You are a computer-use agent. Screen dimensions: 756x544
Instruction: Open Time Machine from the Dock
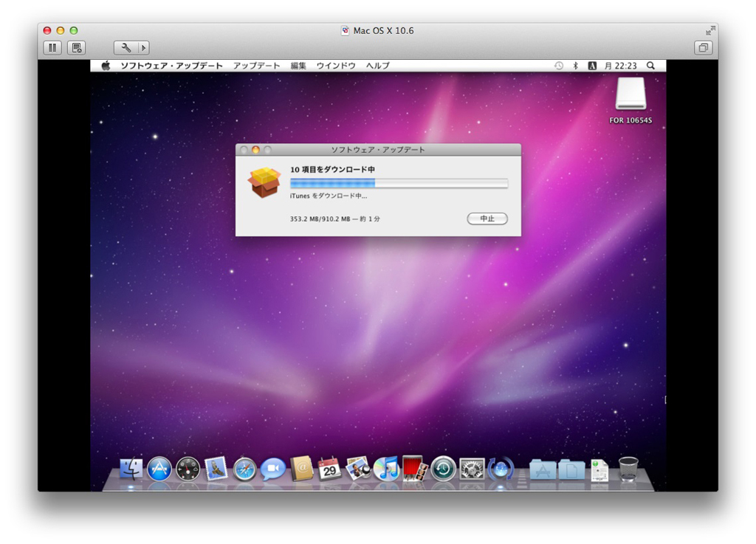[443, 469]
